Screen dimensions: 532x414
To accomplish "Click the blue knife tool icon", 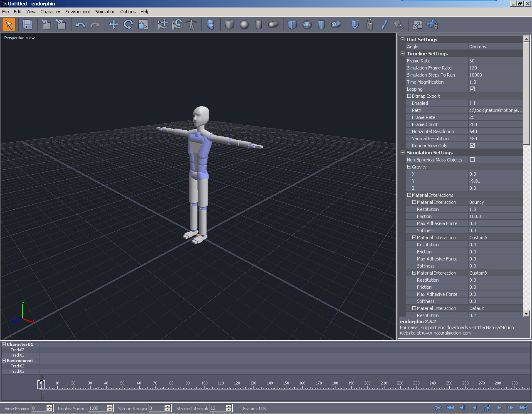I will click(x=384, y=25).
